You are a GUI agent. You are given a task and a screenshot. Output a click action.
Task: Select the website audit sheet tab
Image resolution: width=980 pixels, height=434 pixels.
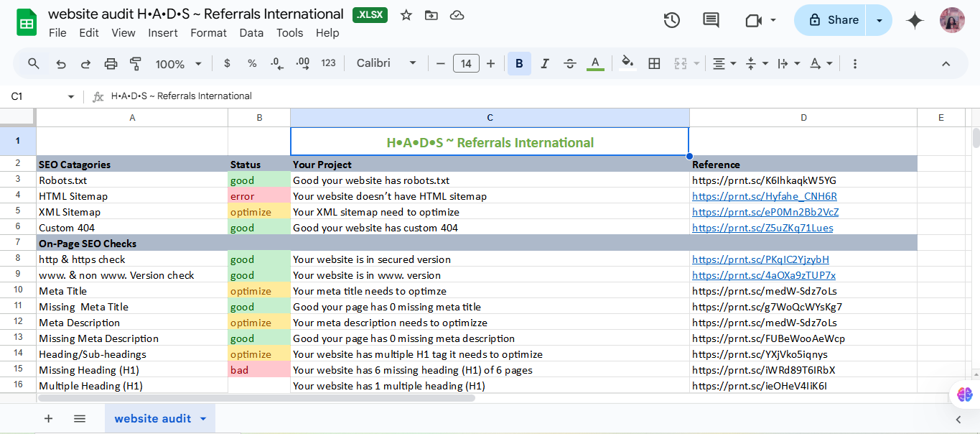154,418
